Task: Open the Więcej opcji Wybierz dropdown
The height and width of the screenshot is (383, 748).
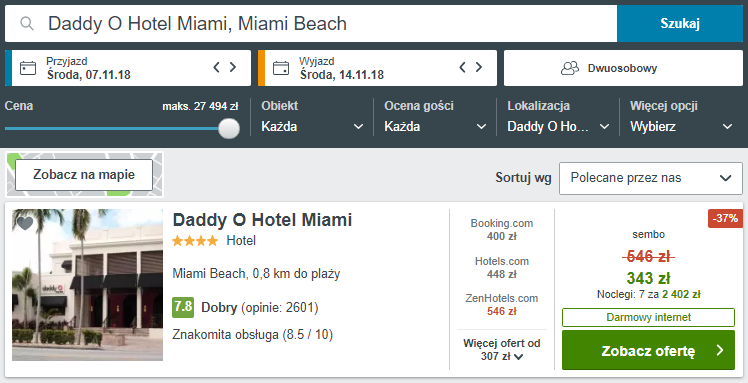Action: (x=681, y=117)
